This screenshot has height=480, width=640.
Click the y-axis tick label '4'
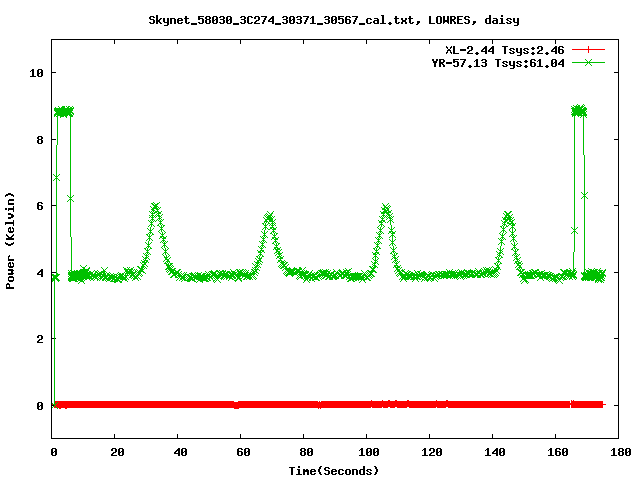pos(40,273)
